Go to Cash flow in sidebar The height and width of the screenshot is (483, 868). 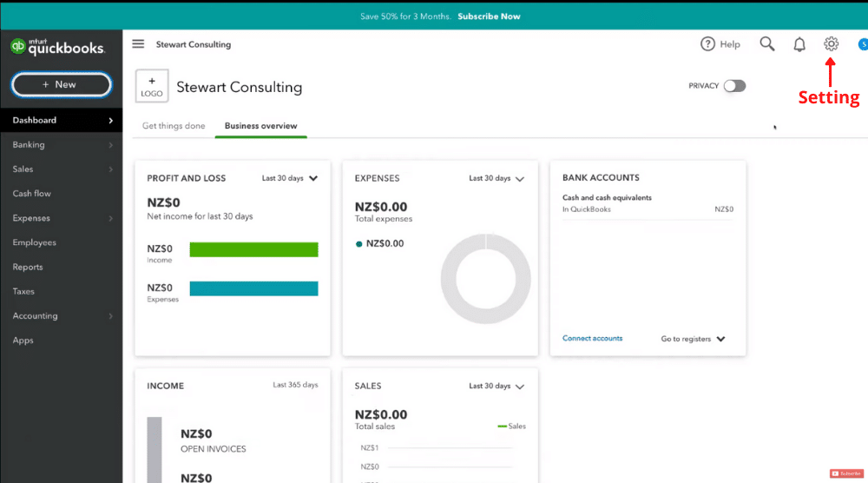[62, 194]
